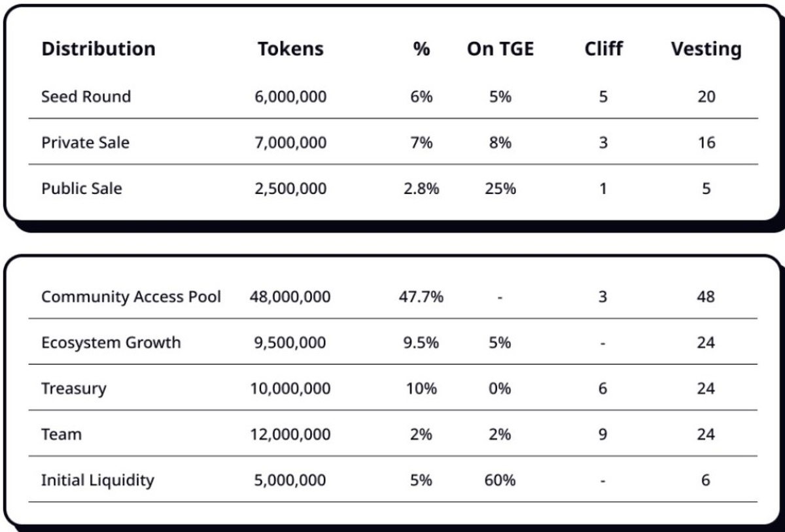Select the On TGE column header
This screenshot has width=785, height=532.
[500, 49]
